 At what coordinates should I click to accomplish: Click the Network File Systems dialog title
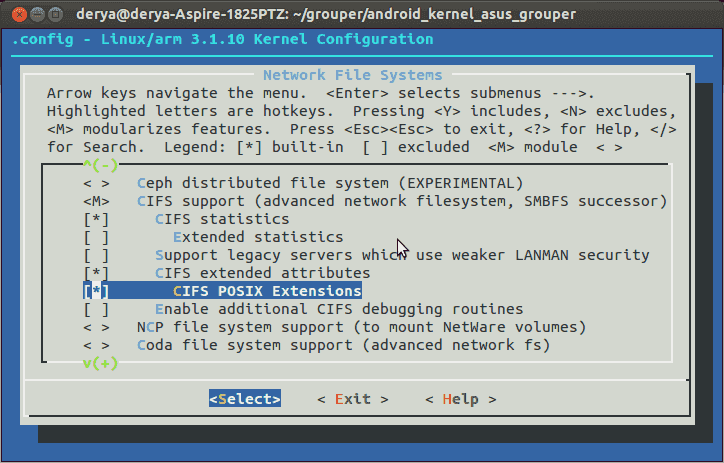353,75
